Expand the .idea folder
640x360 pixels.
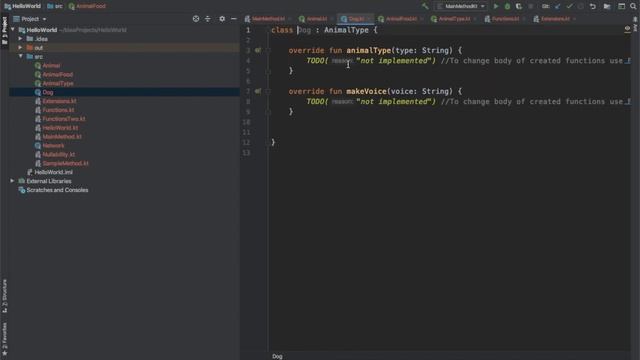(x=20, y=39)
